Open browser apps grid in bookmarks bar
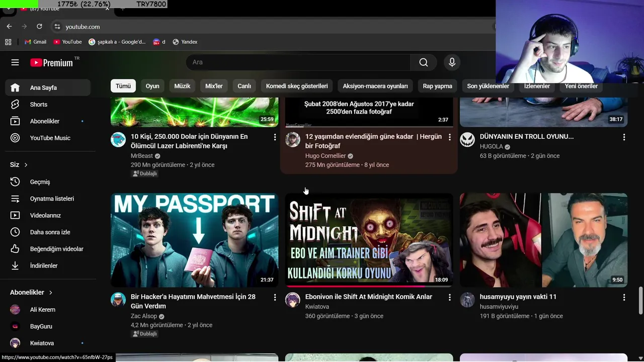 (8, 42)
